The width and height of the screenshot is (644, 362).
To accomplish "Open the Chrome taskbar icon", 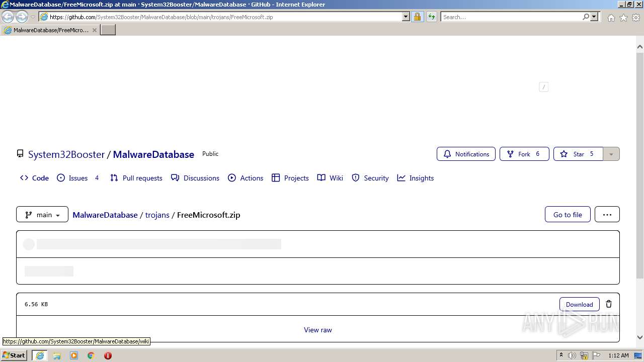I will [x=91, y=355].
